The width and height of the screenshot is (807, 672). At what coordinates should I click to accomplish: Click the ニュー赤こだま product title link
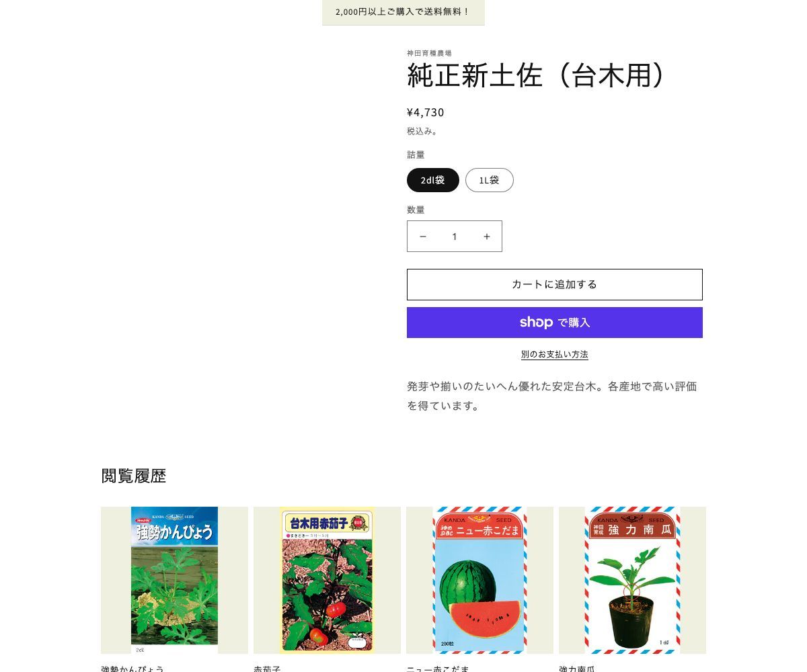(438, 668)
